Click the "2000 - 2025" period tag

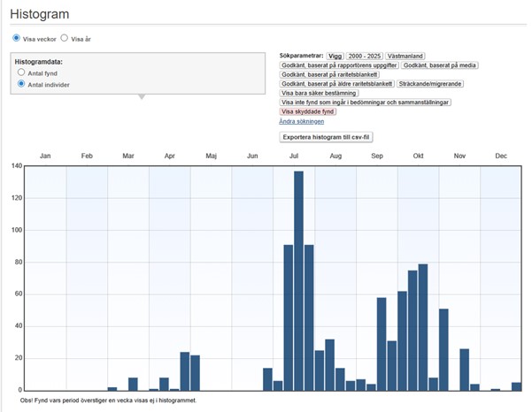point(366,55)
